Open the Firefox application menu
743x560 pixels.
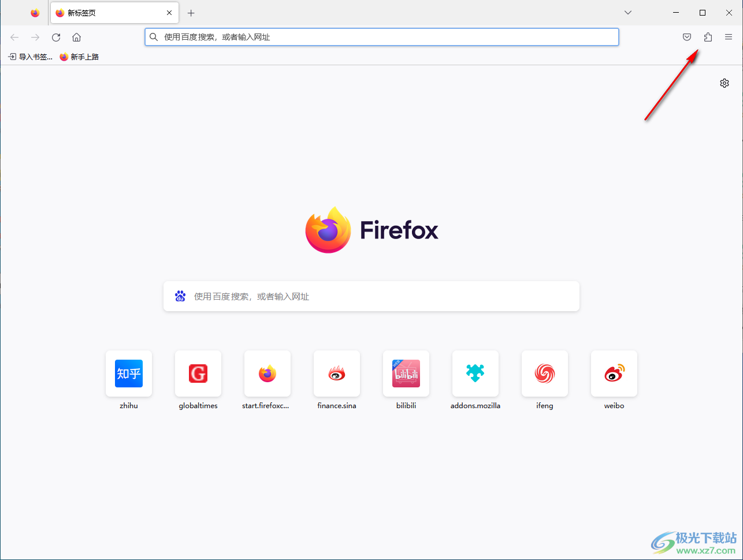tap(729, 37)
